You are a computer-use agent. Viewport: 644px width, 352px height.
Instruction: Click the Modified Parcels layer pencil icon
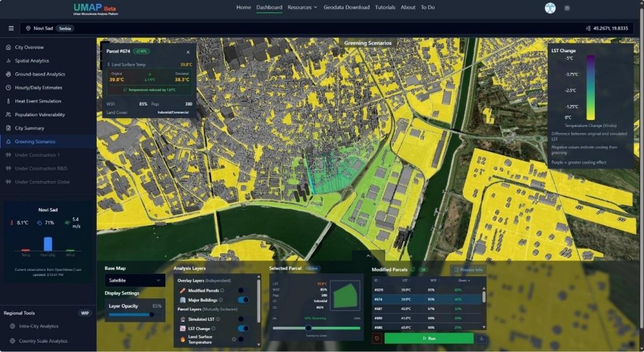click(183, 290)
